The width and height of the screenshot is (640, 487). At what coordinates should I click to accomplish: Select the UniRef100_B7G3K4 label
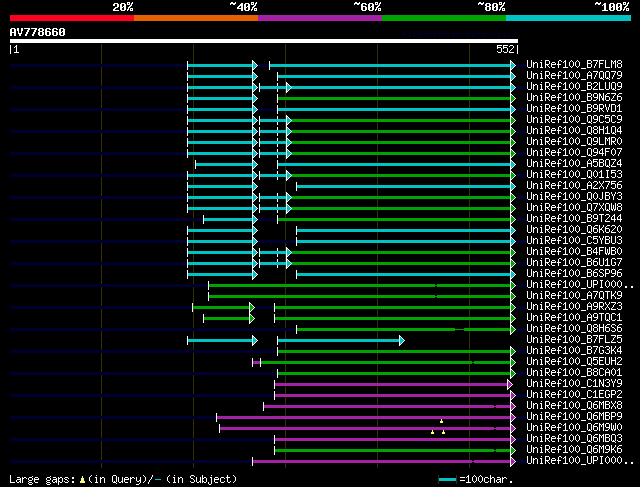(x=574, y=351)
